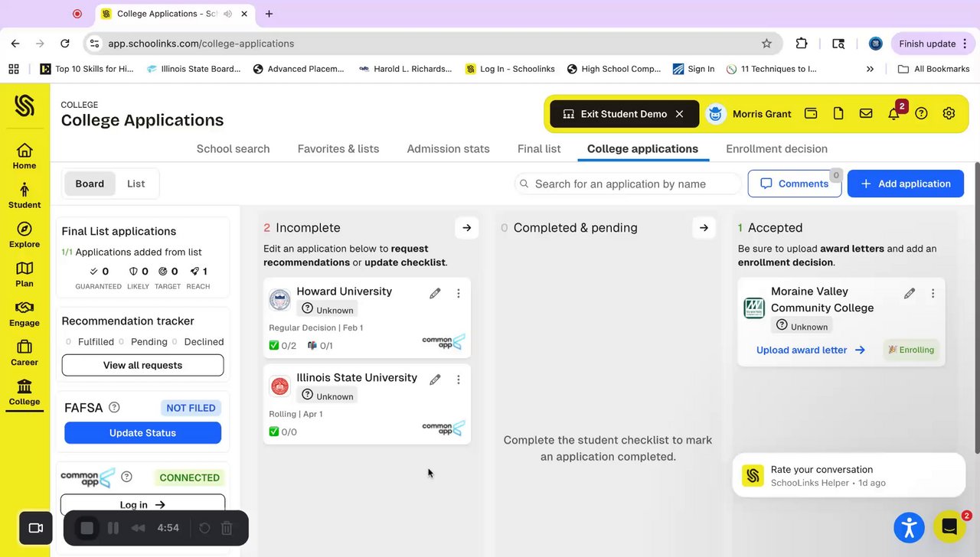The height and width of the screenshot is (557, 980).
Task: Open Home in the left sidebar
Action: pyautogui.click(x=24, y=156)
